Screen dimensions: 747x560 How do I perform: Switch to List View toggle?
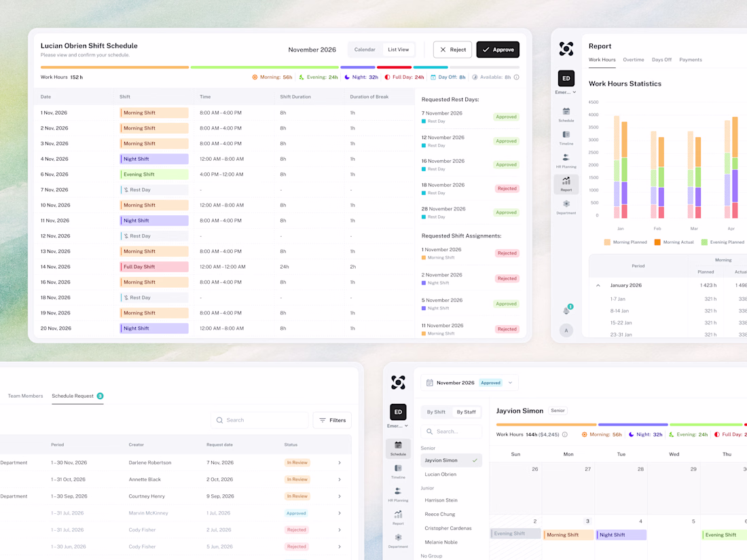(x=398, y=50)
